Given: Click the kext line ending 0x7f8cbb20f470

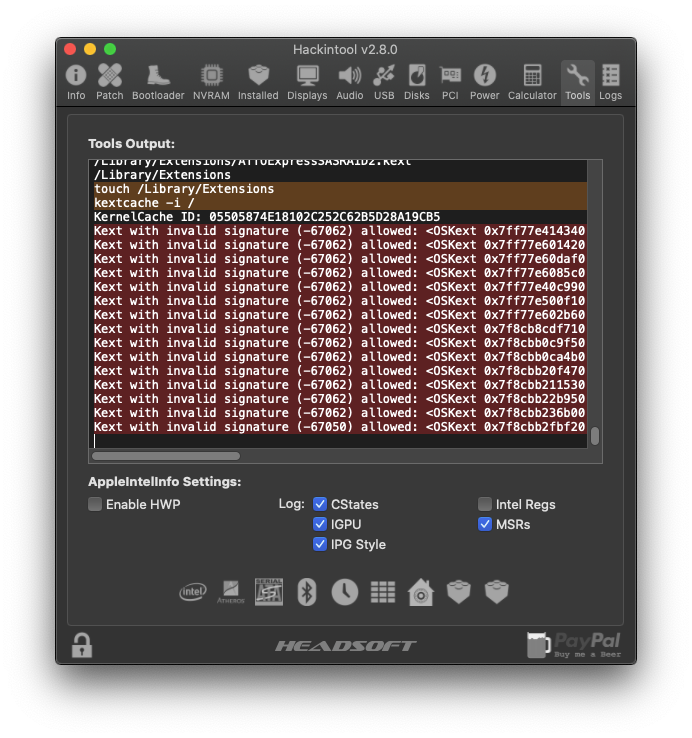Looking at the screenshot, I should click(340, 371).
